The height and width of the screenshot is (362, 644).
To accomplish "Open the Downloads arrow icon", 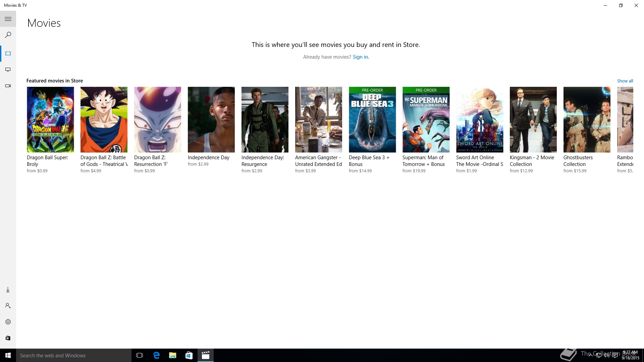I will pyautogui.click(x=8, y=290).
